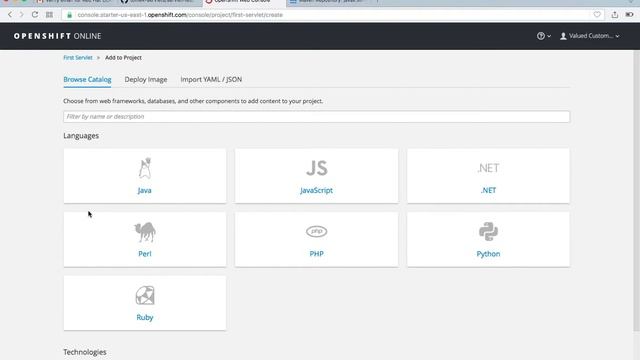The height and width of the screenshot is (360, 640).
Task: Open the browser tab grid icon
Action: [x=49, y=15]
